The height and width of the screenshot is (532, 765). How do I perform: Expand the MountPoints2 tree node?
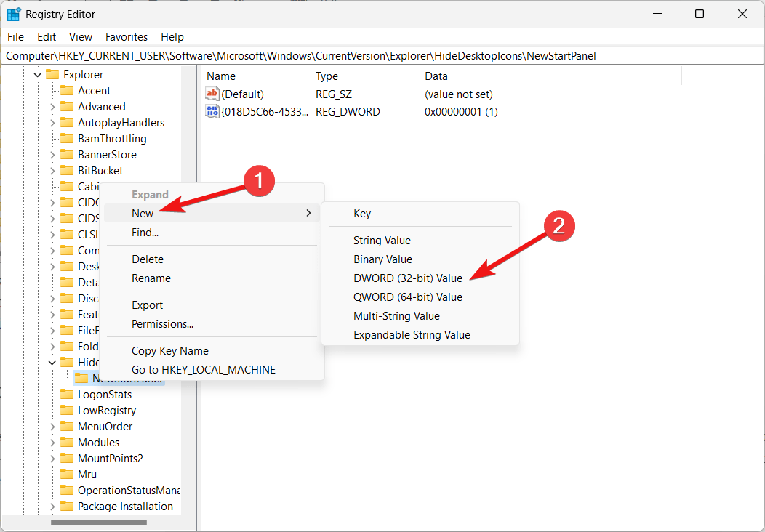click(x=52, y=459)
